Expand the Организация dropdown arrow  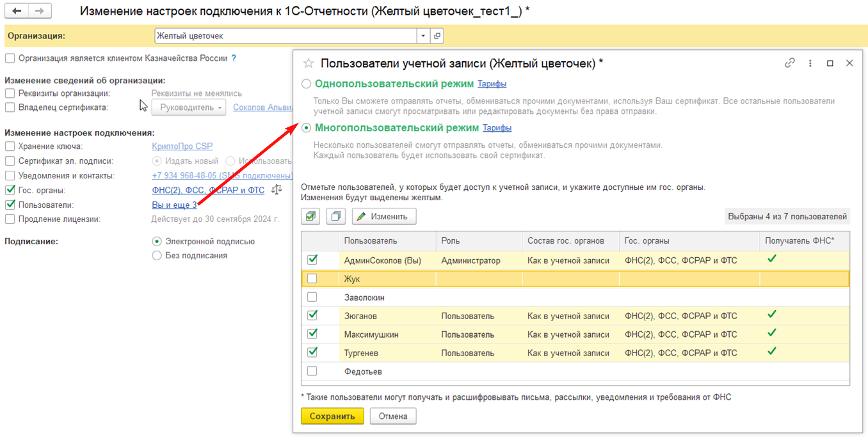(424, 36)
